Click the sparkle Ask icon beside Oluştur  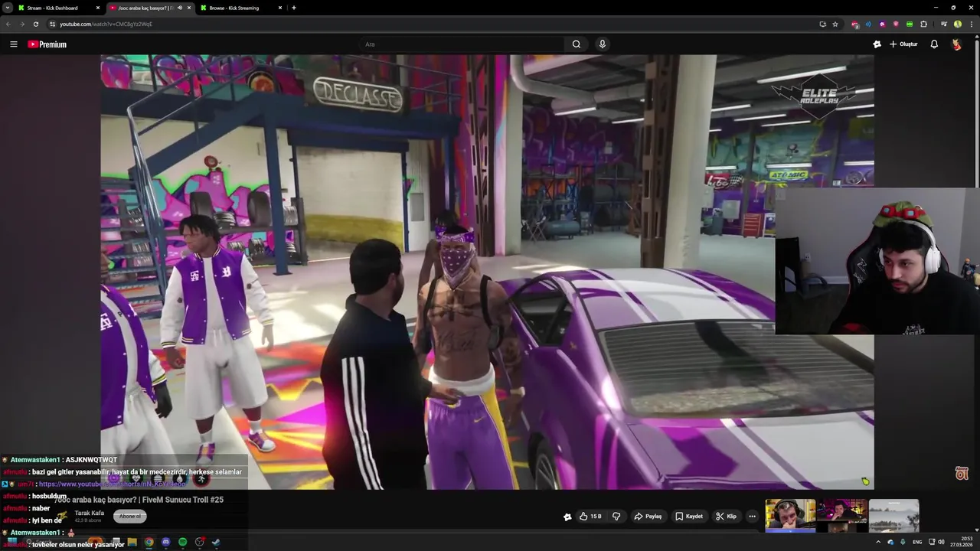click(x=877, y=44)
